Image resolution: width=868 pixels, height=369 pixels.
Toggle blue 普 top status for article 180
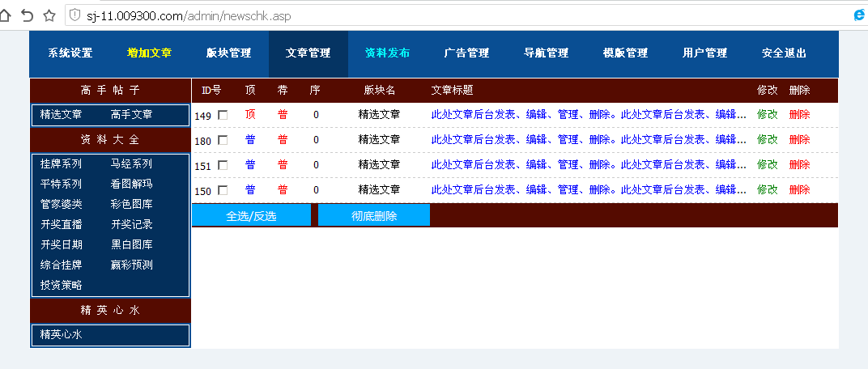click(x=250, y=139)
